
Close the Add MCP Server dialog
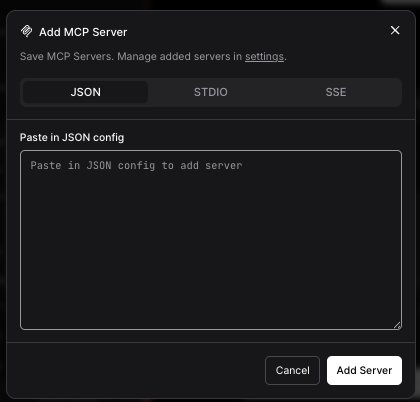pos(395,30)
